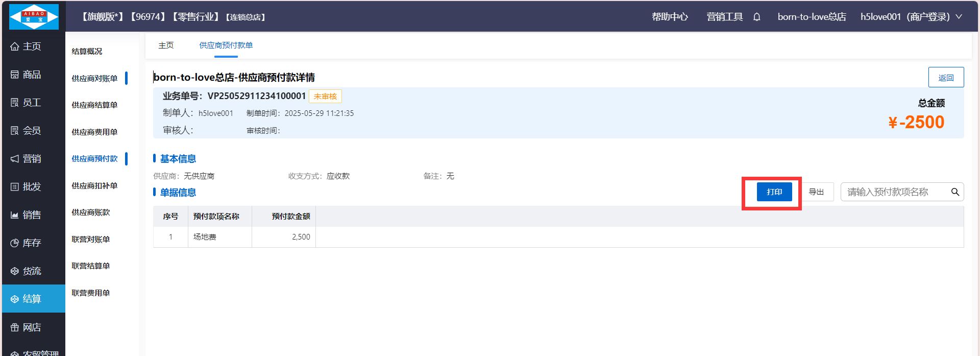Viewport: 980px width, 356px height.
Task: Click the 返回 back button
Action: click(946, 78)
